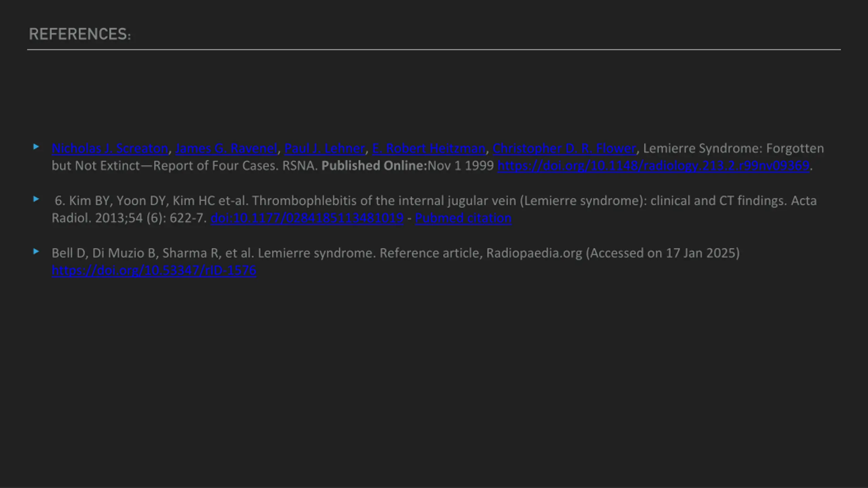Click the horizontal divider under the heading
The height and width of the screenshot is (488, 868).
click(434, 49)
